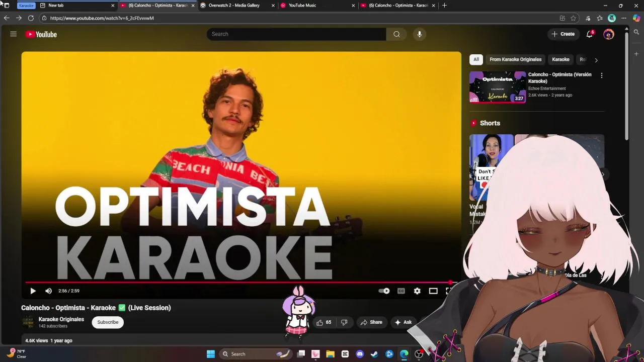Show more filter chips with arrow

(596, 60)
